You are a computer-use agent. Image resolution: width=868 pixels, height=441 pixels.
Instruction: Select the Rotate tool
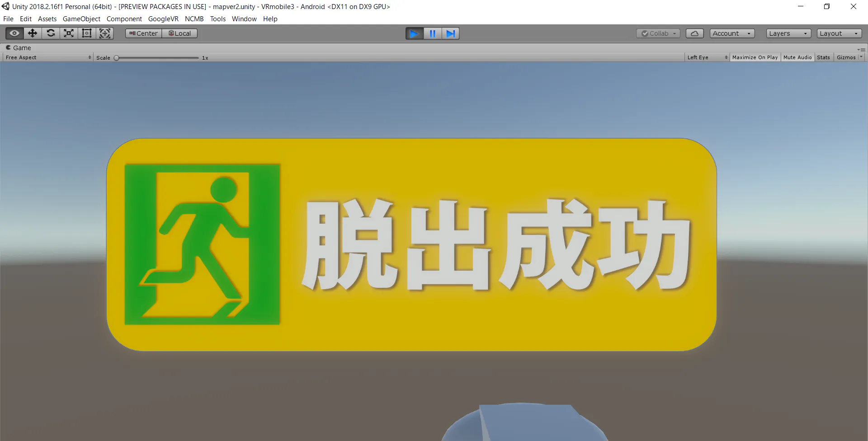[x=51, y=33]
